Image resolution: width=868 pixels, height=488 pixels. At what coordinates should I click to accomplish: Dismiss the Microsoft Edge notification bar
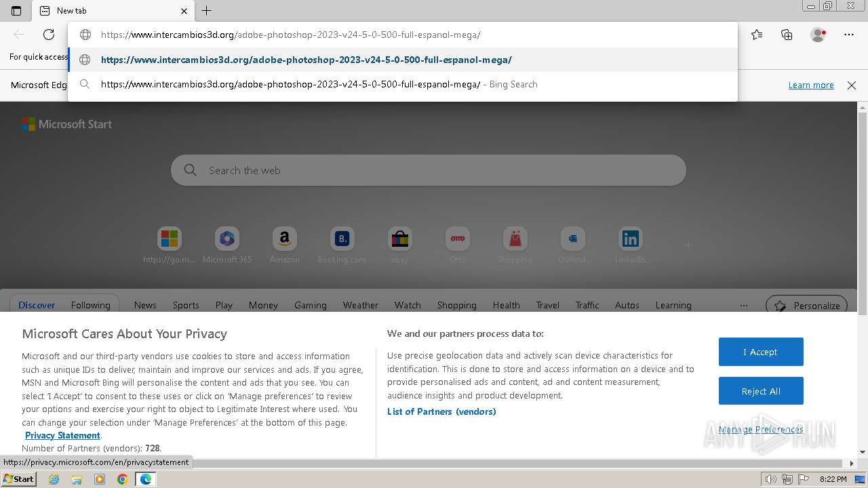pos(852,85)
